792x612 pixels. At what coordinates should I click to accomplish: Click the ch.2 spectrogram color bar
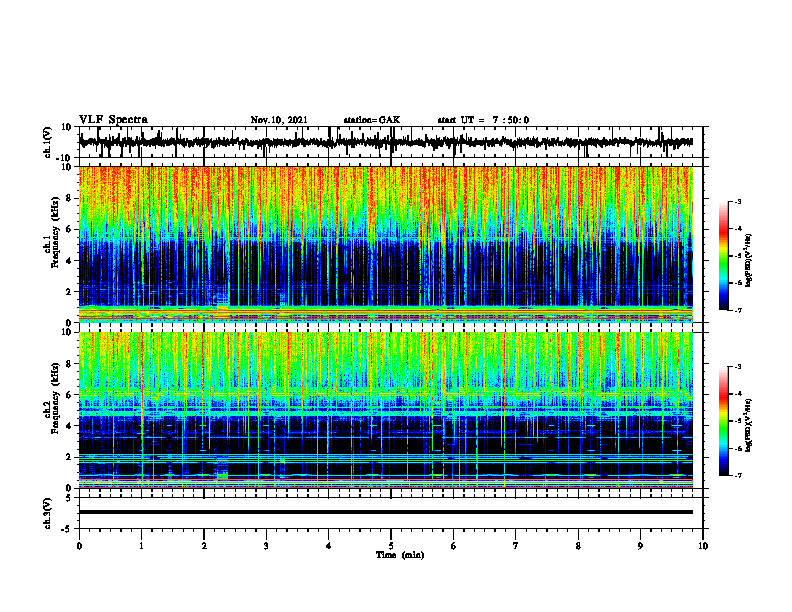click(x=723, y=421)
